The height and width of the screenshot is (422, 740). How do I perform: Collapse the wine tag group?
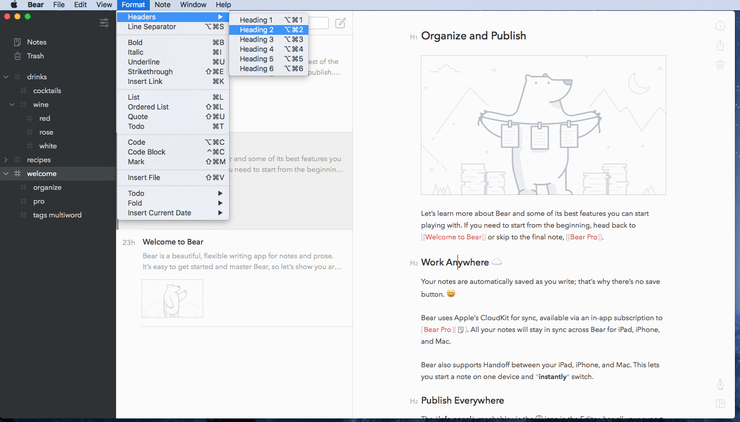click(12, 105)
